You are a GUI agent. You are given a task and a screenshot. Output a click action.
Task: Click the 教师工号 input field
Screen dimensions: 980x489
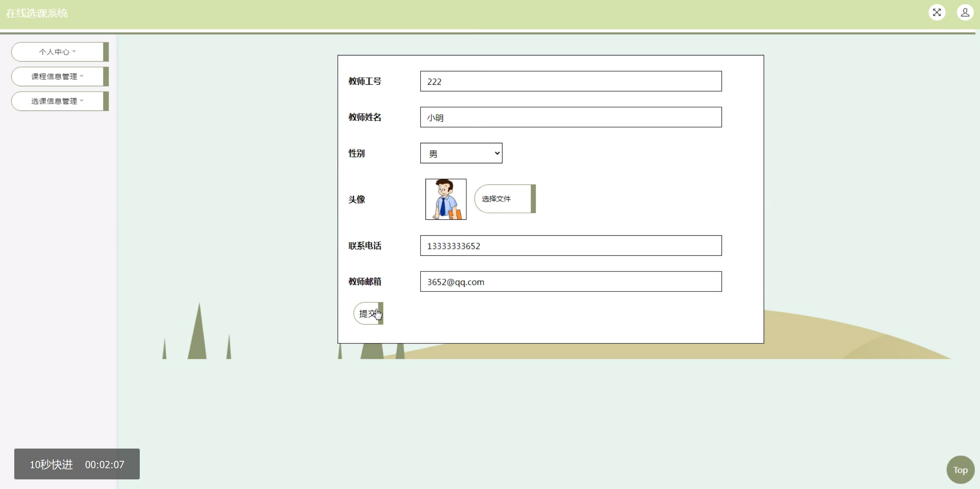point(571,81)
